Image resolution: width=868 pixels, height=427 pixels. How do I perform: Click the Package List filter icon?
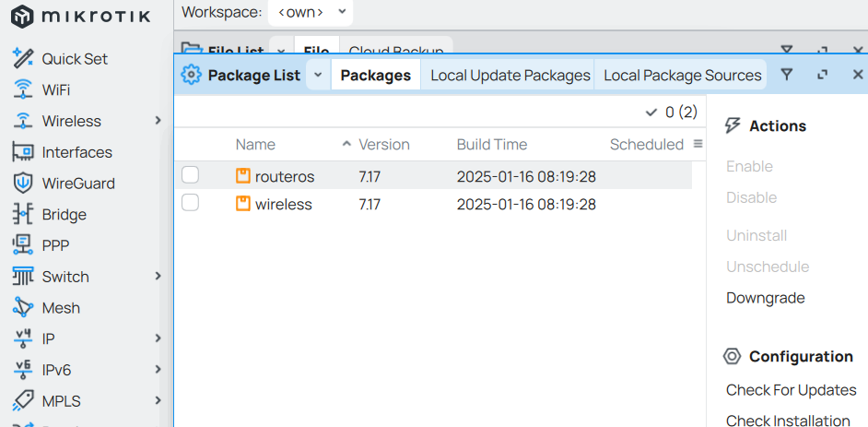[x=786, y=75]
